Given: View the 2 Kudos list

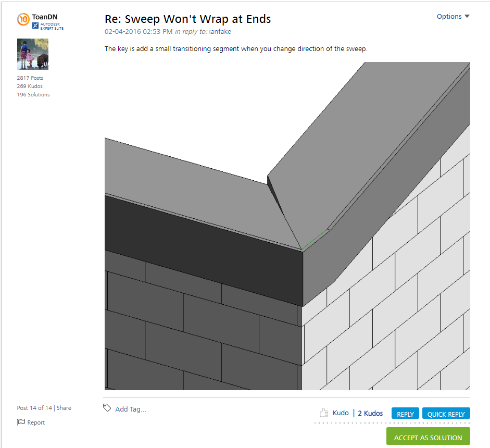Looking at the screenshot, I should click(x=370, y=413).
